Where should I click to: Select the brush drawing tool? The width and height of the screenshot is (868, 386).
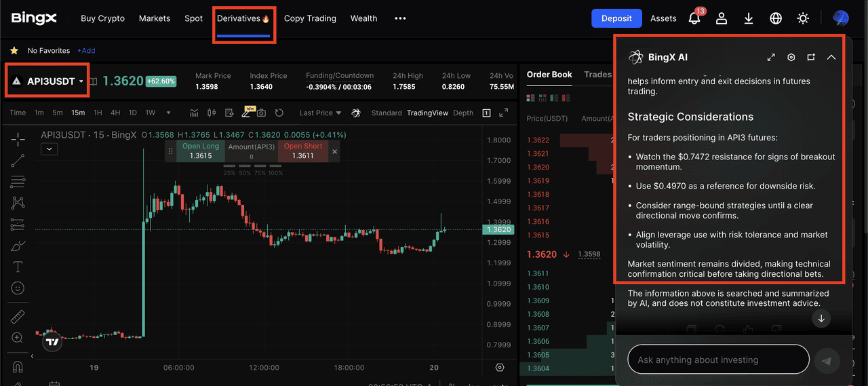click(18, 246)
